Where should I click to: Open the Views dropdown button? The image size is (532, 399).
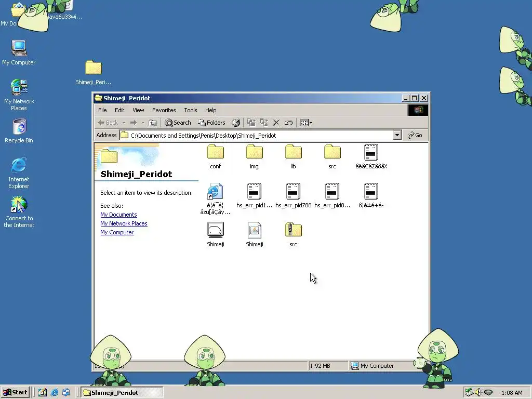click(306, 123)
